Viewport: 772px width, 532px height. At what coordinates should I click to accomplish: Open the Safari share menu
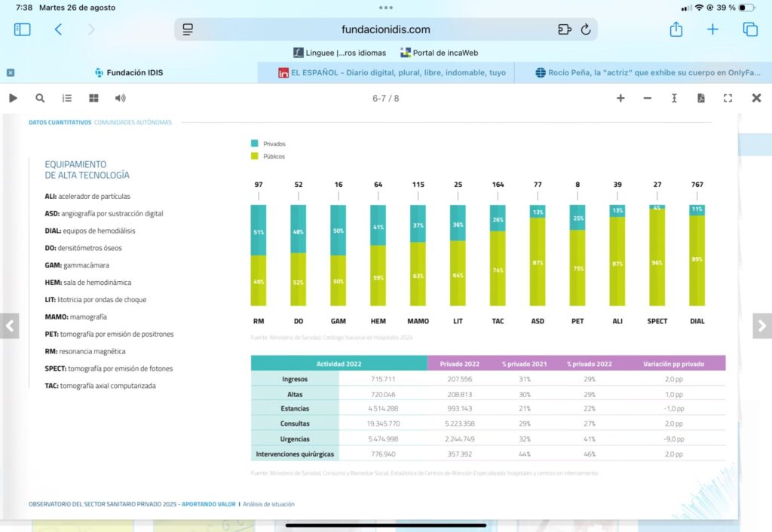[x=676, y=29]
